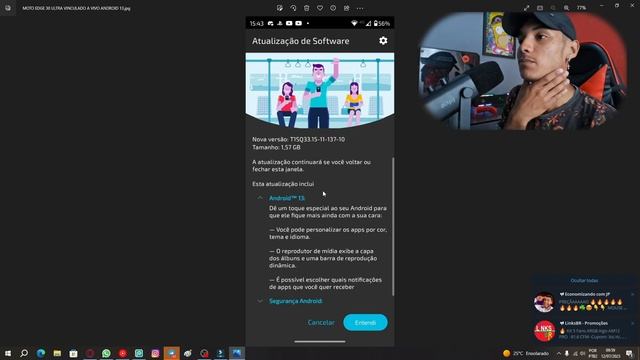Image resolution: width=640 pixels, height=360 pixels.
Task: Click the microphone icon in the system tray
Action: coord(567,353)
